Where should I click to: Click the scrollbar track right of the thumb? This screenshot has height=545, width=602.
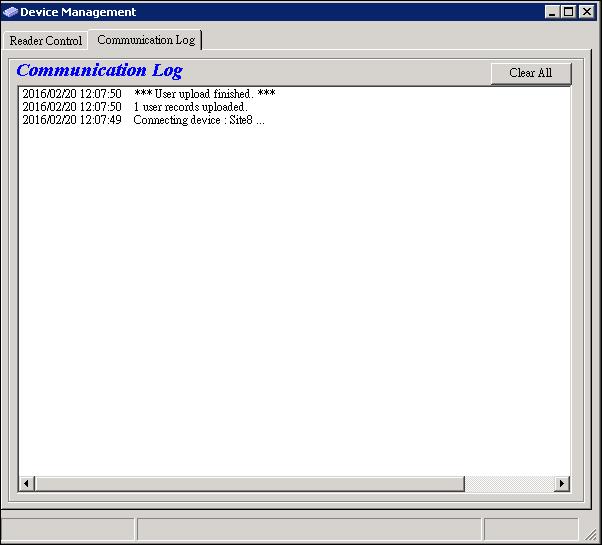click(x=509, y=484)
